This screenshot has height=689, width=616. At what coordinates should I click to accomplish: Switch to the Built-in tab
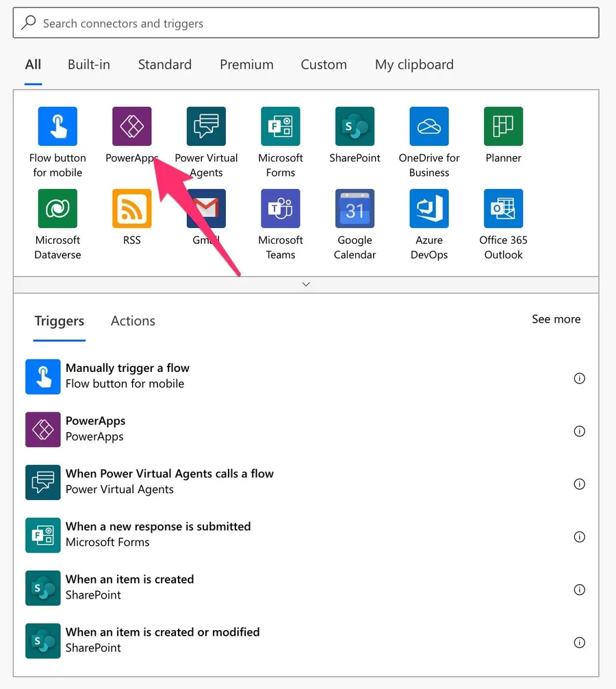(x=89, y=65)
